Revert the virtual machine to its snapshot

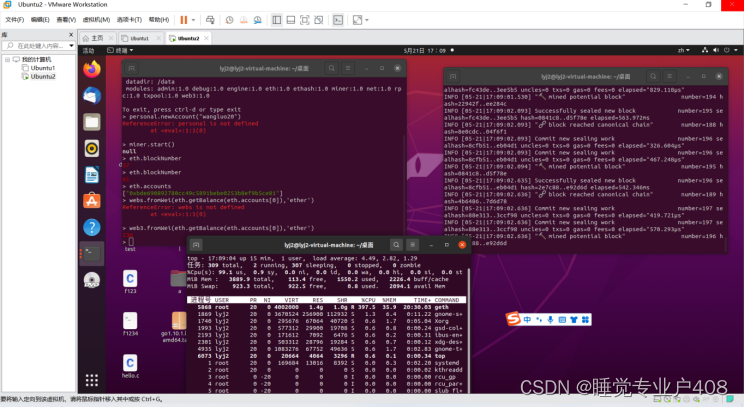pos(243,20)
